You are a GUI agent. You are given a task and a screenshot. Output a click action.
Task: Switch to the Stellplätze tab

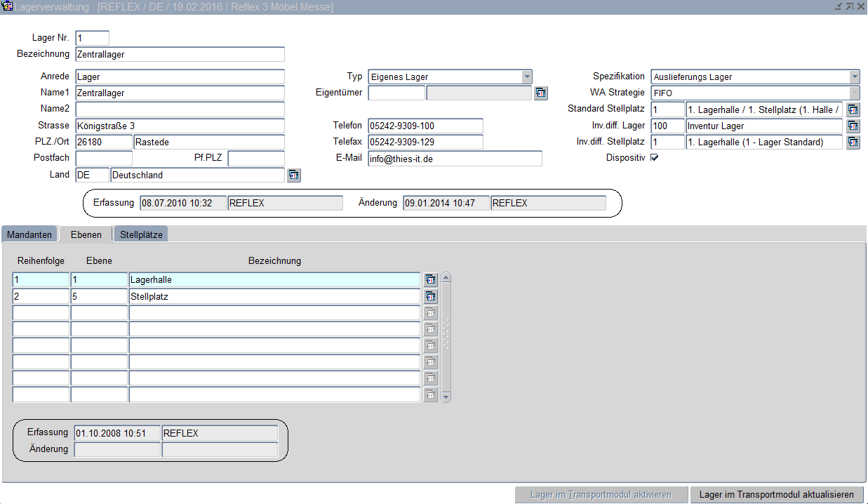tap(141, 234)
